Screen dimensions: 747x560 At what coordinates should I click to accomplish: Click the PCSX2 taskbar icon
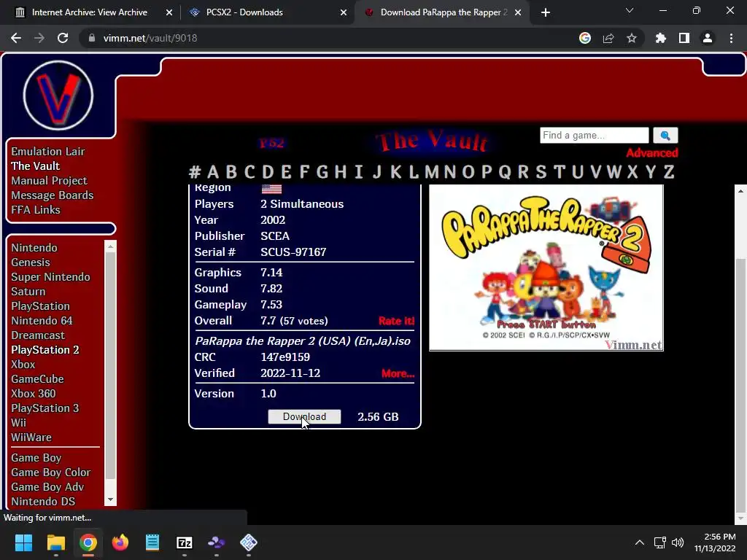coord(249,542)
